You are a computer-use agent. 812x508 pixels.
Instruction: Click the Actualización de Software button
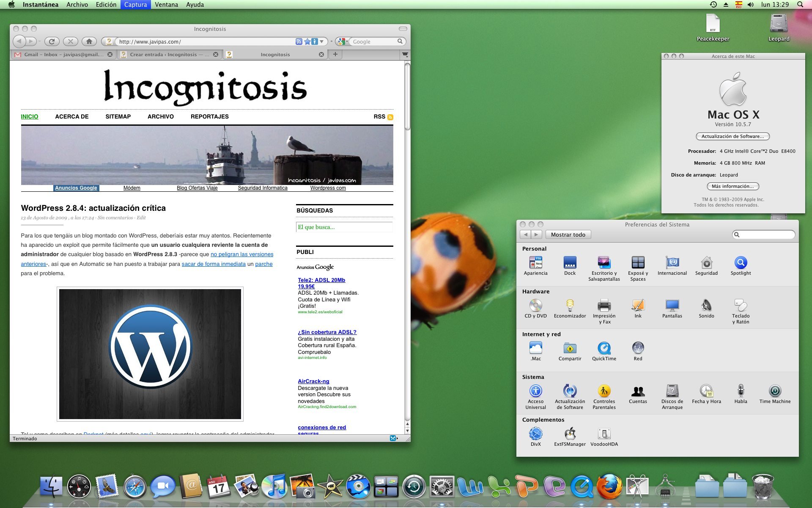coord(732,136)
